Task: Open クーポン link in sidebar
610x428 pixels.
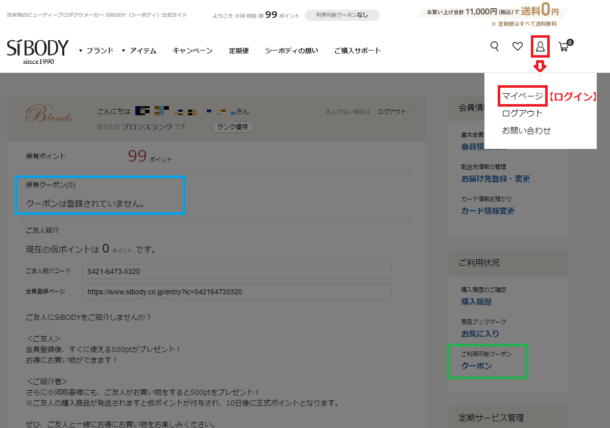Action: (476, 365)
